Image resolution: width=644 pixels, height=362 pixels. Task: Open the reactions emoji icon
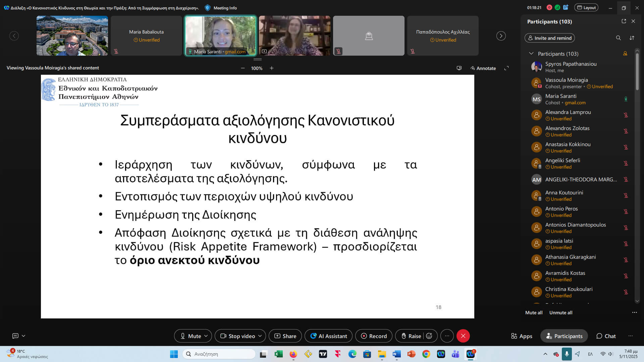[429, 336]
